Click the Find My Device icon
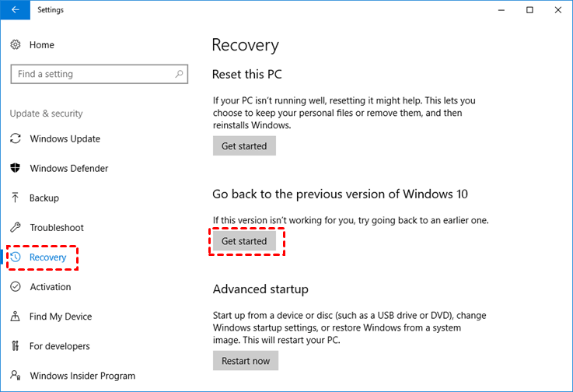 [x=16, y=317]
